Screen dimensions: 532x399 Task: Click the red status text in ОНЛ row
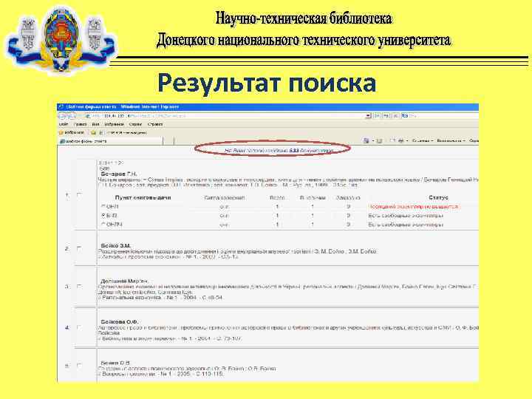pyautogui.click(x=413, y=207)
